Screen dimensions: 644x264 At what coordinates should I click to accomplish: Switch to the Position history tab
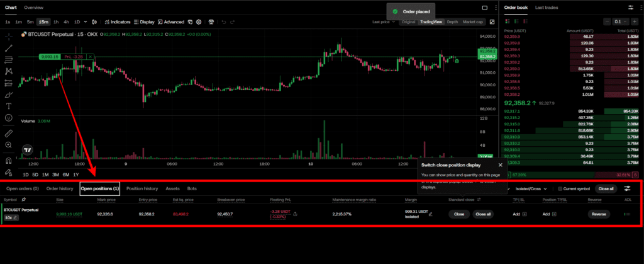[x=142, y=188]
